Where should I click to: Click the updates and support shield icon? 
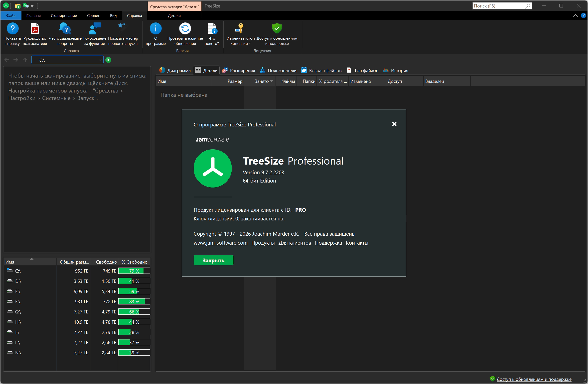click(277, 29)
